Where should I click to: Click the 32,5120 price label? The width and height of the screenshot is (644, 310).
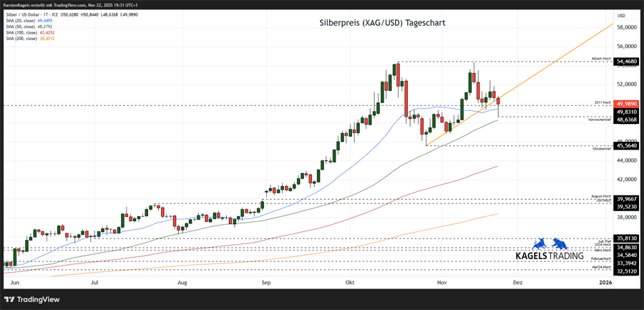625,271
